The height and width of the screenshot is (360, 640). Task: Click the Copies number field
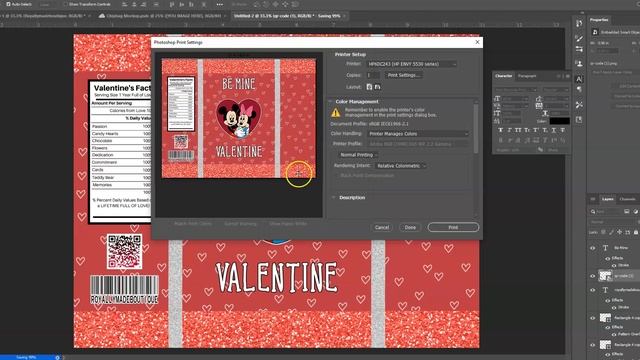(x=373, y=75)
